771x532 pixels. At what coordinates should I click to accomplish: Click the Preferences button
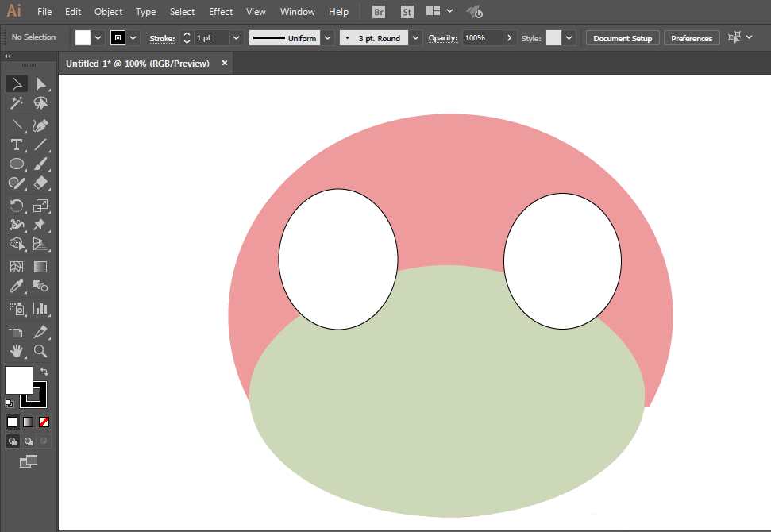(x=692, y=38)
